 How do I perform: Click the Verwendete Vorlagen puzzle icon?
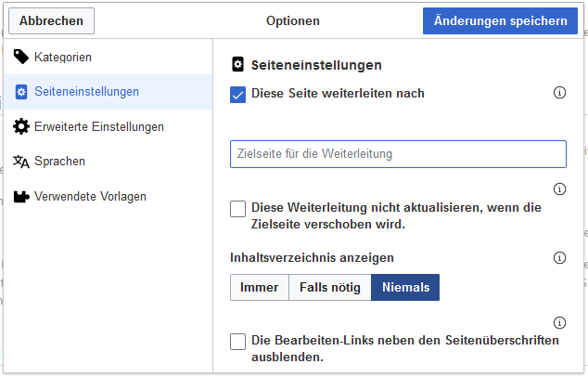(21, 196)
